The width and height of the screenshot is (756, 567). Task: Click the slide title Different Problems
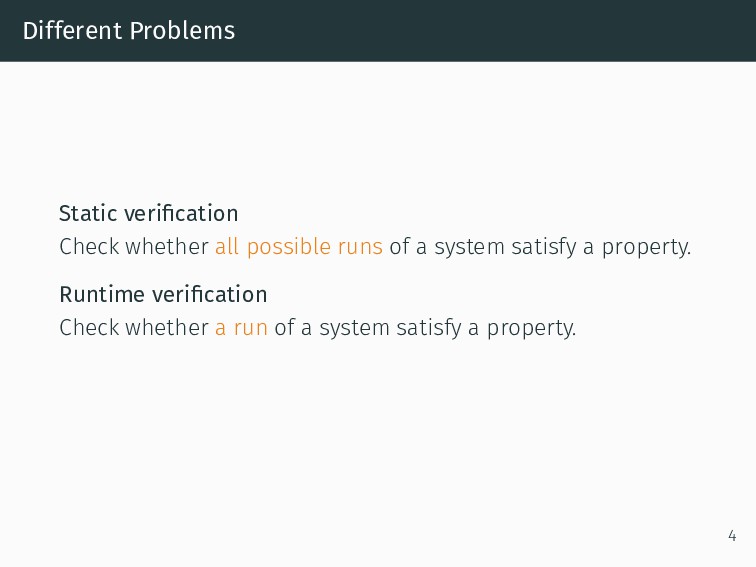click(129, 30)
